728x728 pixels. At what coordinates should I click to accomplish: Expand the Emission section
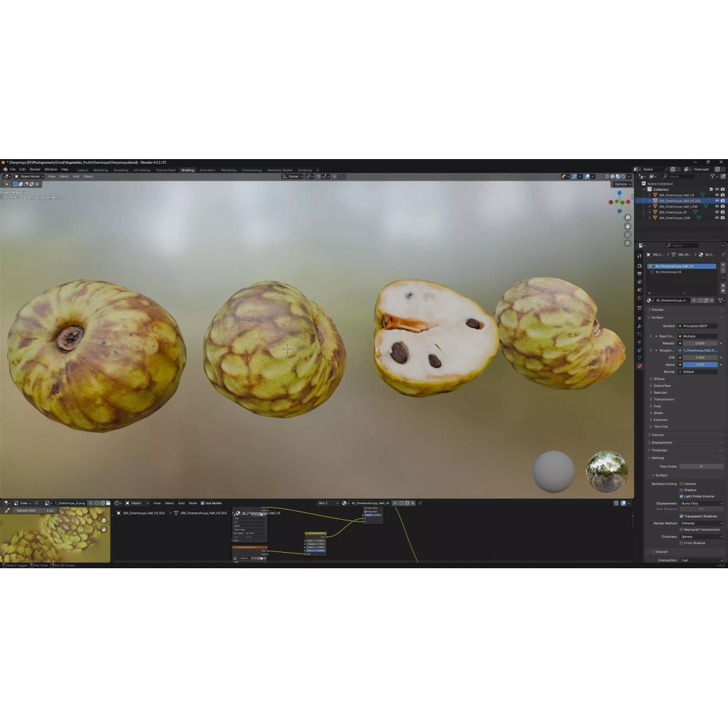pos(650,420)
